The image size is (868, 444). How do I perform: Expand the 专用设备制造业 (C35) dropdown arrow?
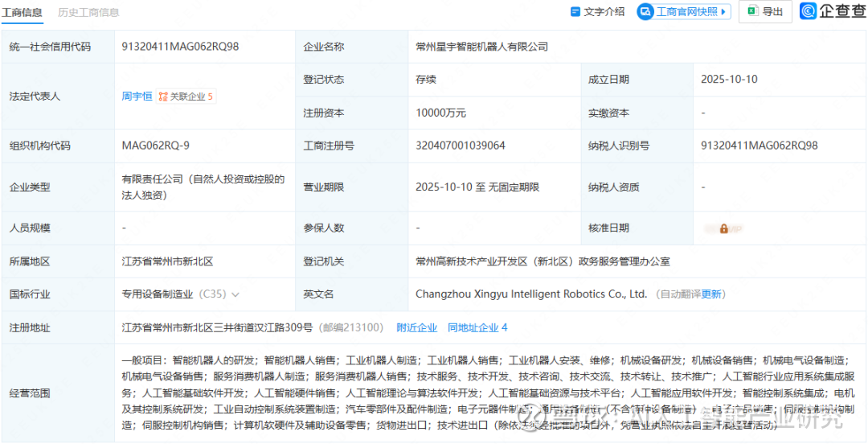(235, 295)
